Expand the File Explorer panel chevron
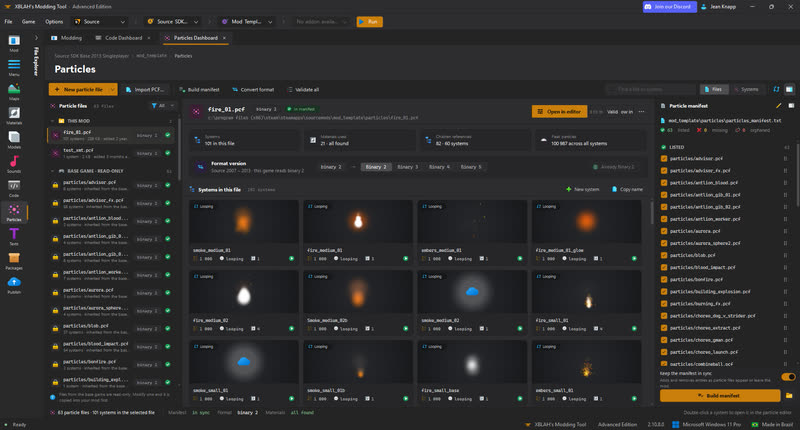The height and width of the screenshot is (430, 800). click(36, 38)
